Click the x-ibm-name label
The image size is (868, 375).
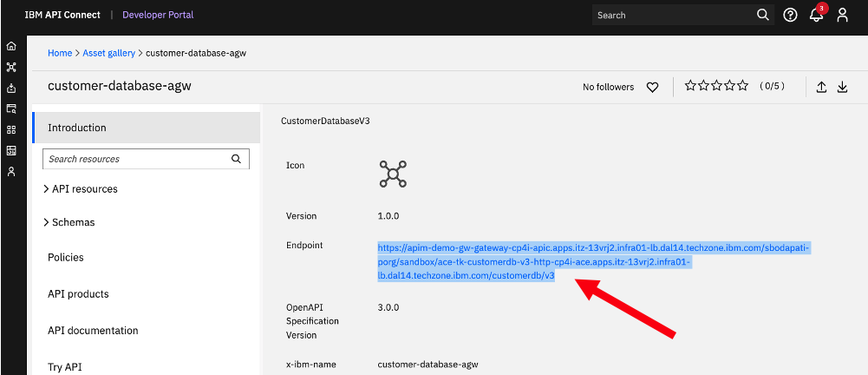pyautogui.click(x=310, y=365)
